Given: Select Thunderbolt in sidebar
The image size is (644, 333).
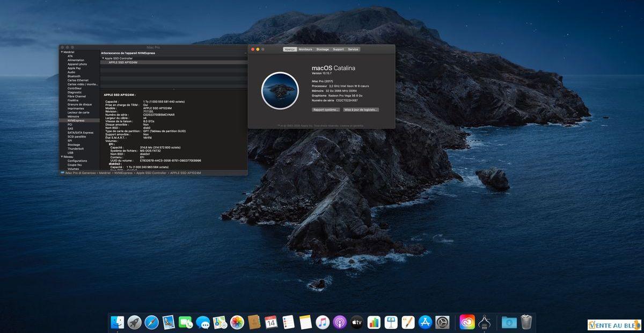Looking at the screenshot, I should (x=76, y=149).
